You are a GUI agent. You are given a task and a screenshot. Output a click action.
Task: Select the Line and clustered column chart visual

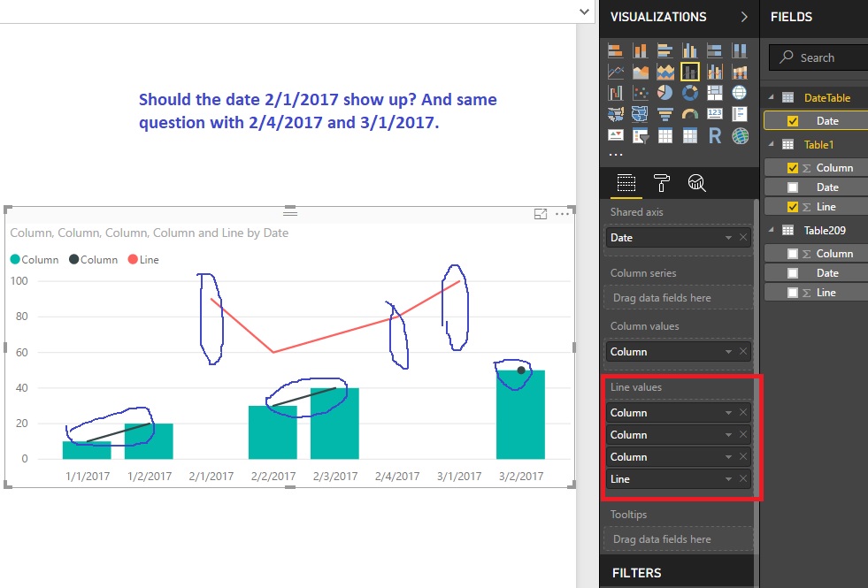tap(715, 72)
